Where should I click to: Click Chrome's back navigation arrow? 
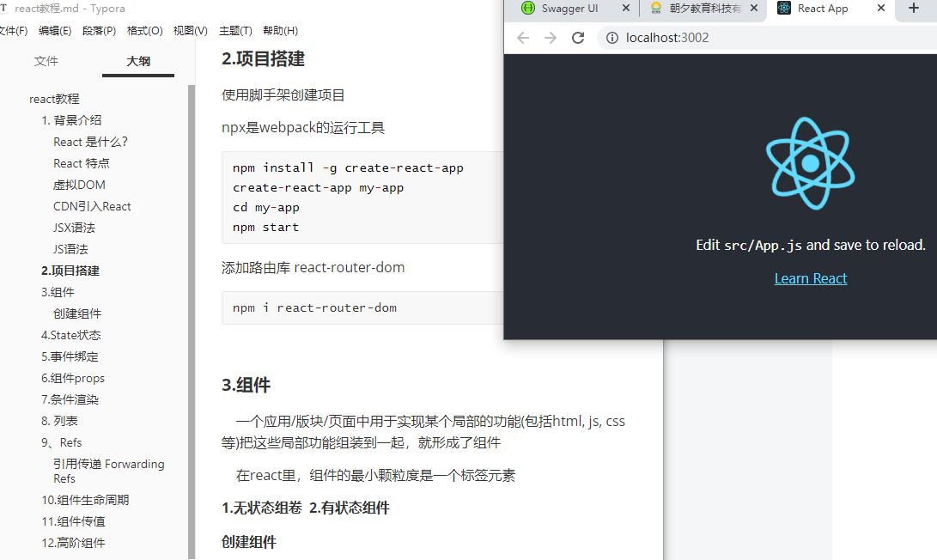tap(522, 37)
